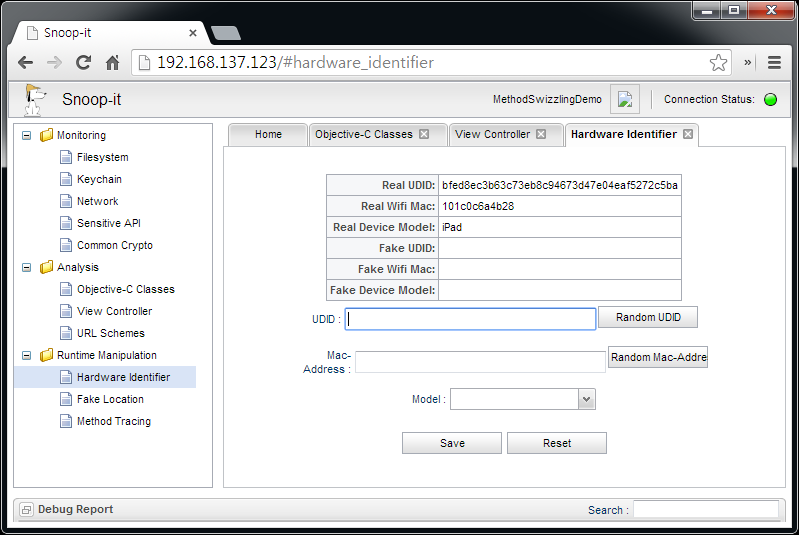Expand the Debug Report panel icon
The height and width of the screenshot is (535, 799).
click(x=26, y=510)
